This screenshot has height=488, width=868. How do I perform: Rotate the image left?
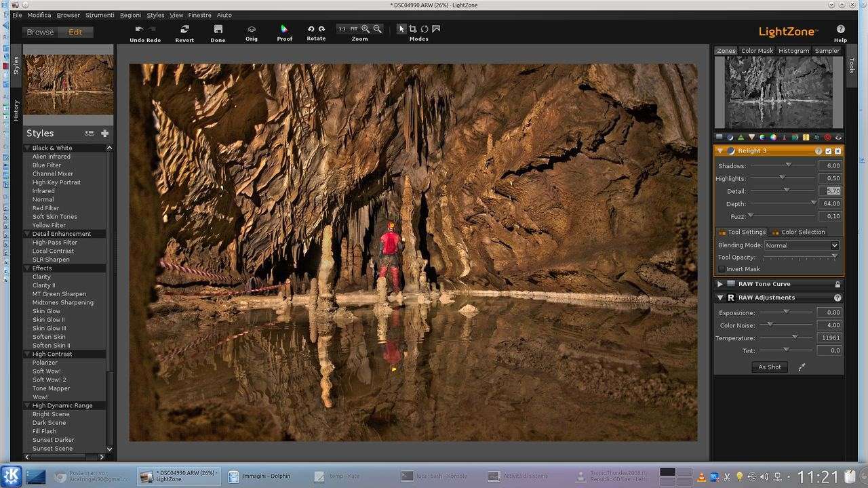(311, 29)
